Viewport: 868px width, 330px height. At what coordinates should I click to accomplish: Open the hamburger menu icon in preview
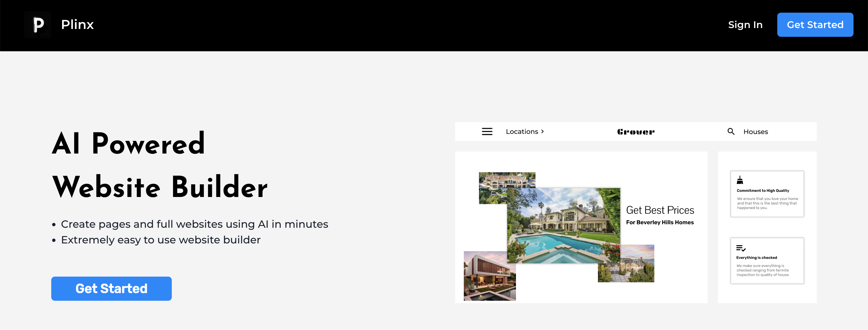point(487,132)
